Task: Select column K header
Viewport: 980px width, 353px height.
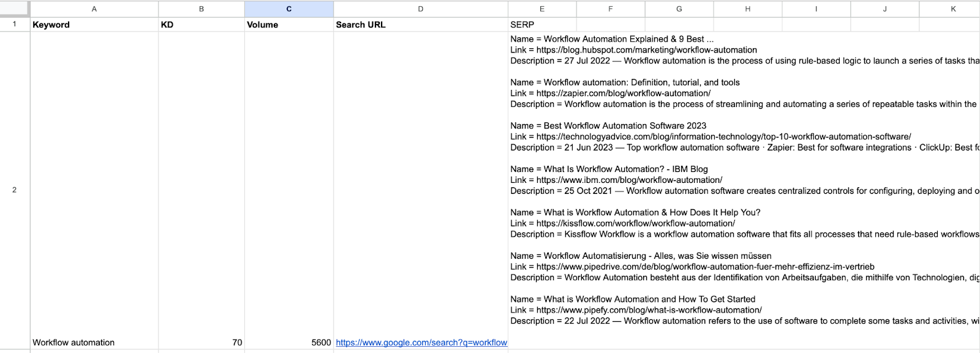Action: (x=950, y=9)
